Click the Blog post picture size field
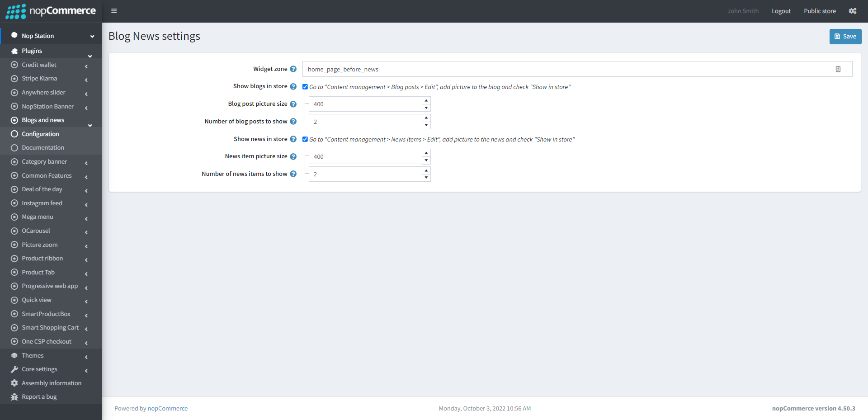868x420 pixels. pyautogui.click(x=365, y=104)
